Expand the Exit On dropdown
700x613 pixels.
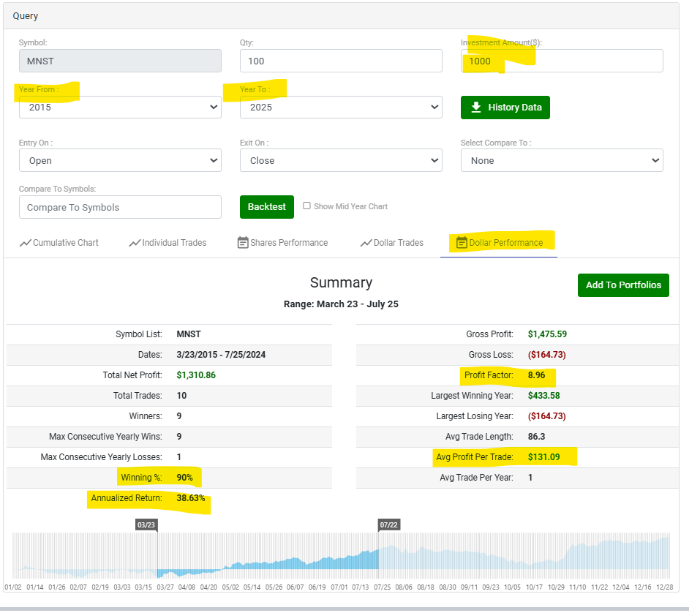click(x=341, y=160)
